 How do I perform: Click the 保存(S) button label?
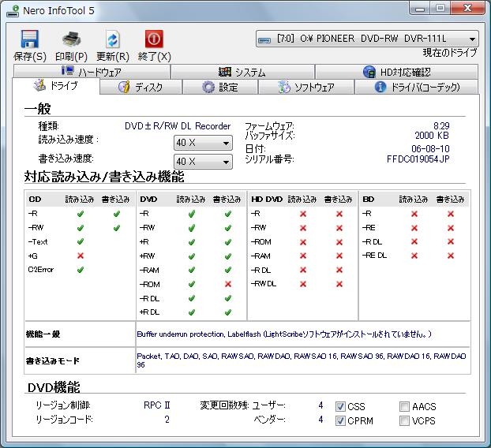[30, 57]
